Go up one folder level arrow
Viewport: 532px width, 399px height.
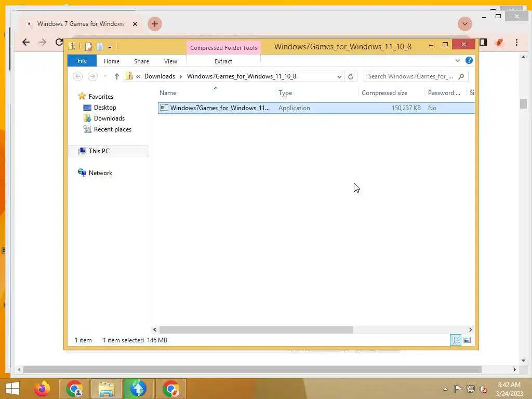117,76
